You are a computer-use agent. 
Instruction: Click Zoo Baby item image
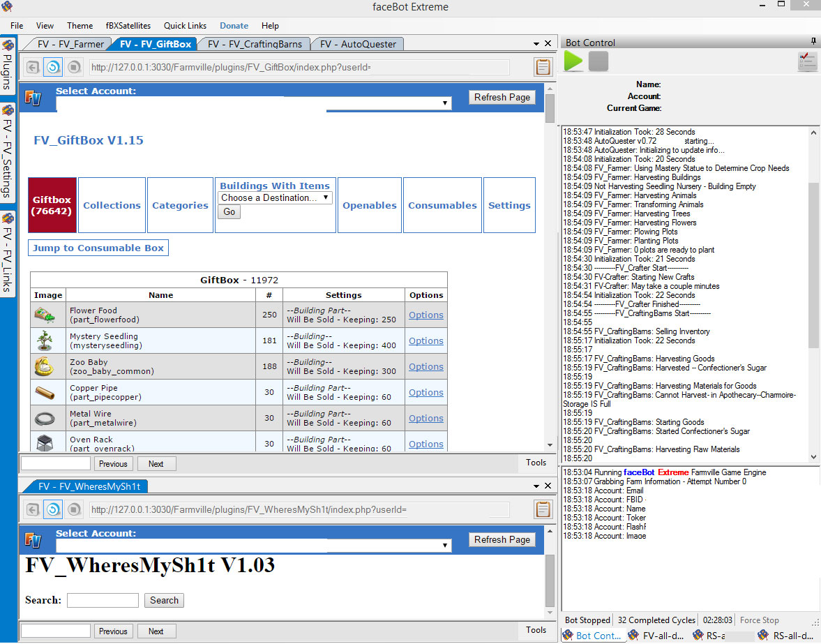(44, 366)
